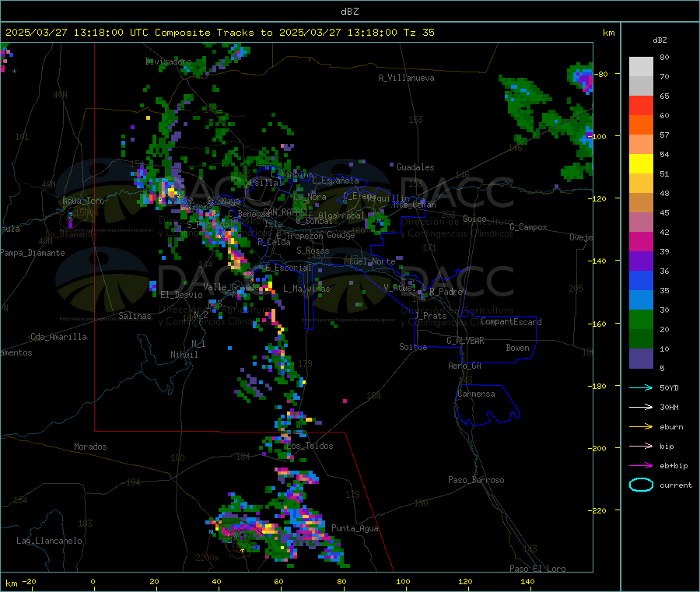Viewport: 700px width, 592px height.
Task: Click the yellow 51 dBZ color swatch
Action: coord(641,164)
